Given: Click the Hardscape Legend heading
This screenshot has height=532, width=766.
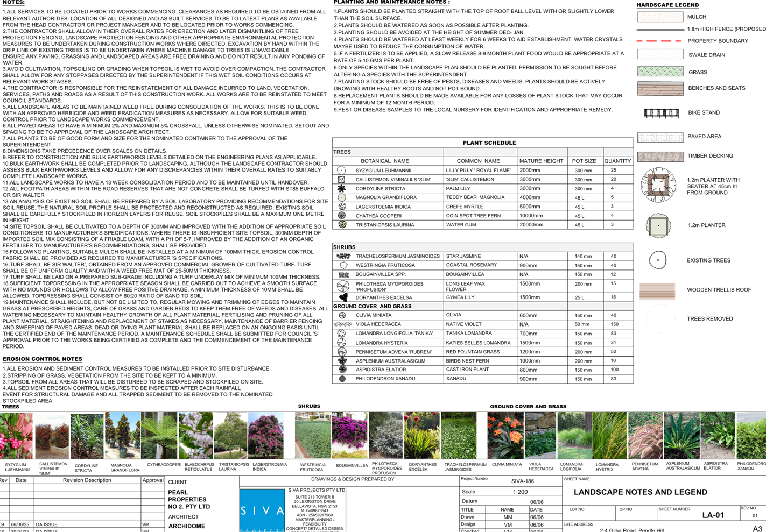Looking at the screenshot, I should point(667,5).
